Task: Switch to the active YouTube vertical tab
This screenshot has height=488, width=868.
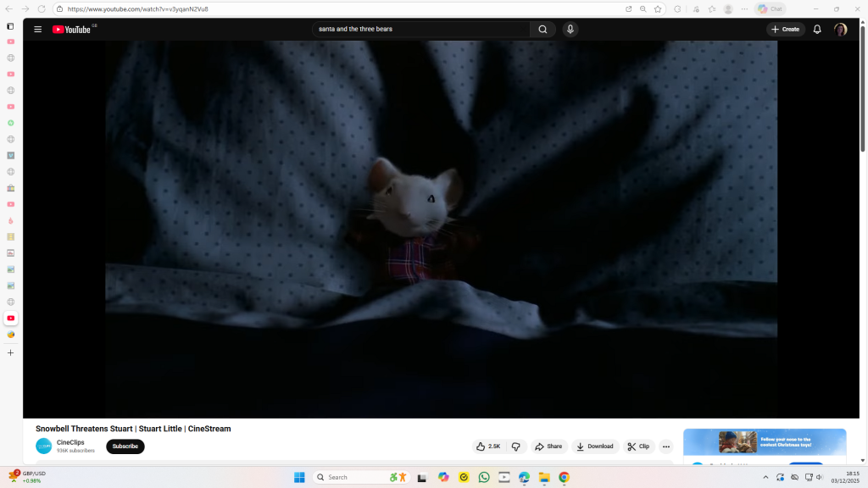Action: (10, 319)
